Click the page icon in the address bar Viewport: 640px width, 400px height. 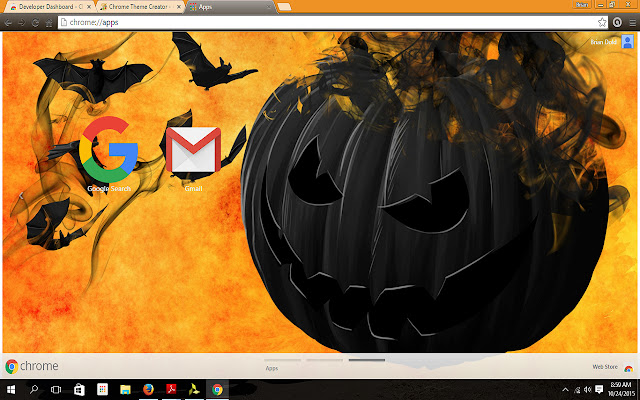tap(63, 22)
